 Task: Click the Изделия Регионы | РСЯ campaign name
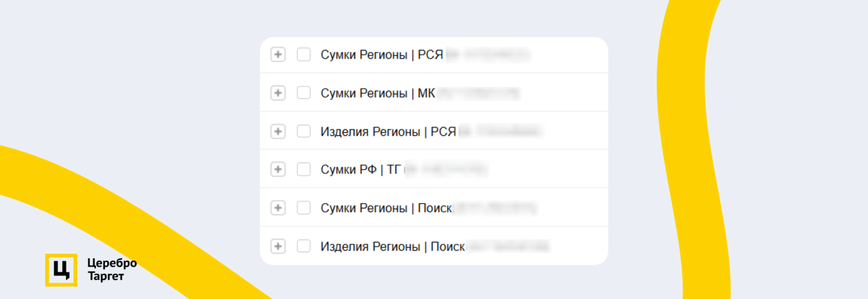click(x=388, y=132)
